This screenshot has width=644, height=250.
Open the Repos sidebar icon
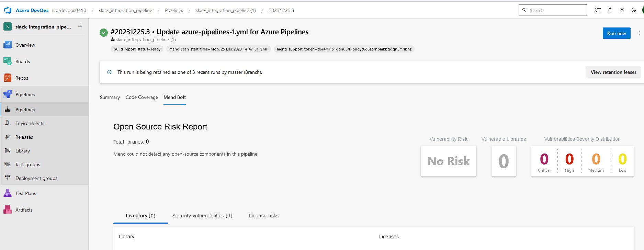pos(8,78)
